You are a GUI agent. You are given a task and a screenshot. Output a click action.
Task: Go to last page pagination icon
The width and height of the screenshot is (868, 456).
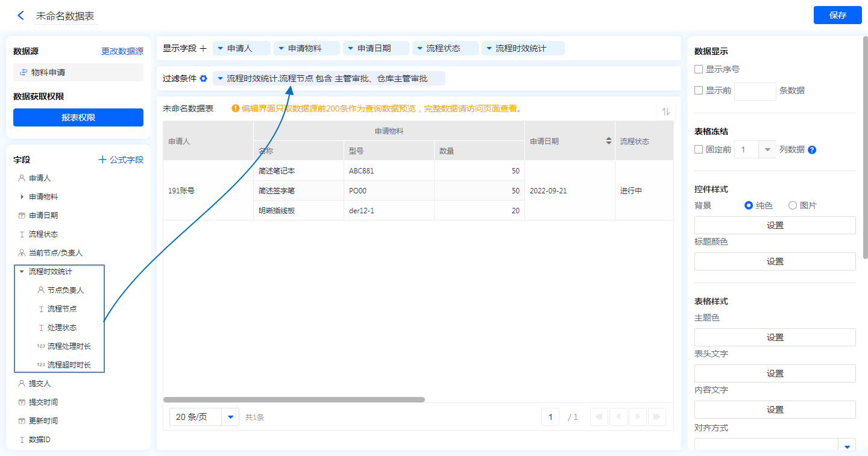658,417
